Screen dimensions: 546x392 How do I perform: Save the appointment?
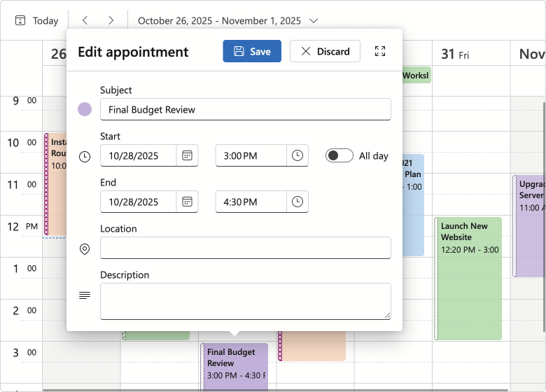pos(252,51)
